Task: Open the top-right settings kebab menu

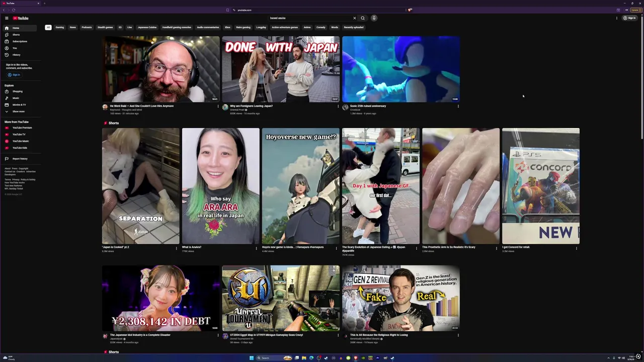Action: [x=617, y=18]
